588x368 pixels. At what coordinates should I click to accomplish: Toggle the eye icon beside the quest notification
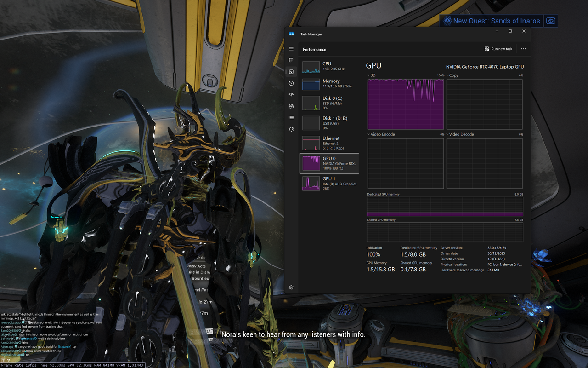pos(551,21)
